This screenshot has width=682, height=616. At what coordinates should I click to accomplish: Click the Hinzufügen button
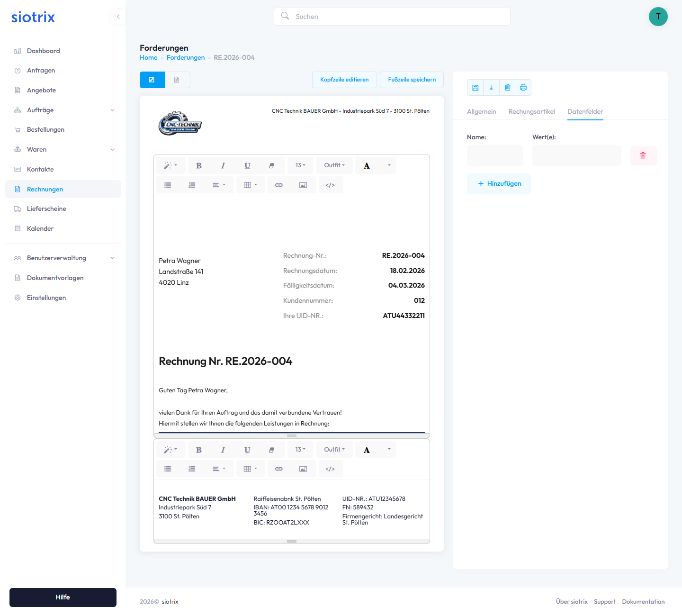(x=499, y=183)
